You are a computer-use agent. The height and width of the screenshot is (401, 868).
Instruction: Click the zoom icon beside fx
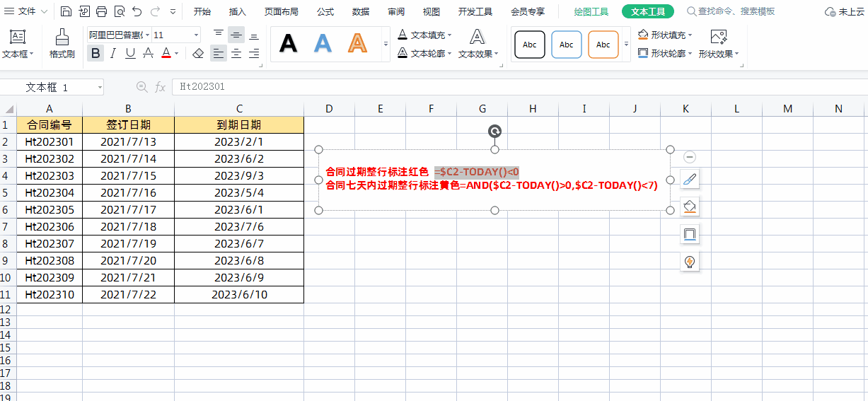(142, 87)
